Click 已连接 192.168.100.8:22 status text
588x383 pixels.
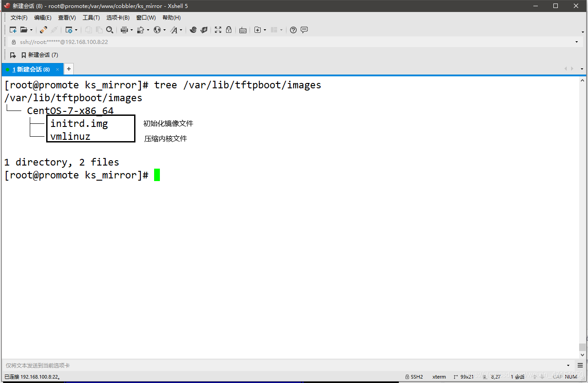tap(32, 377)
